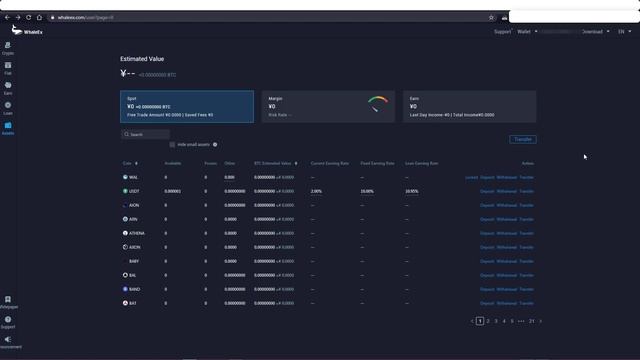Click the ARN coin icon
The height and width of the screenshot is (360, 640).
click(125, 219)
